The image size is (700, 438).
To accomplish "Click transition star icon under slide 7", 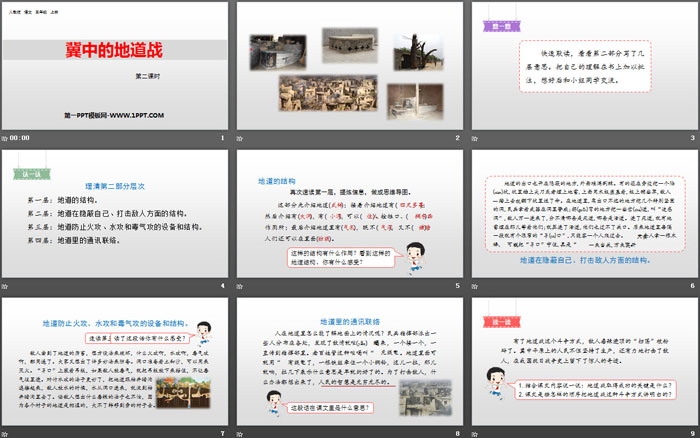I will click(x=4, y=434).
